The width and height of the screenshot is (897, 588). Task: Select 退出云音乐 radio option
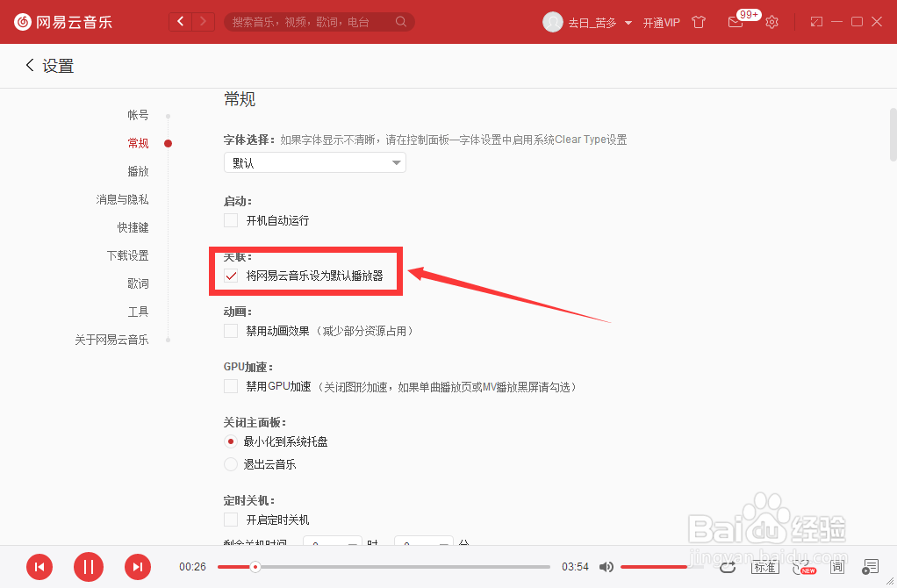231,464
